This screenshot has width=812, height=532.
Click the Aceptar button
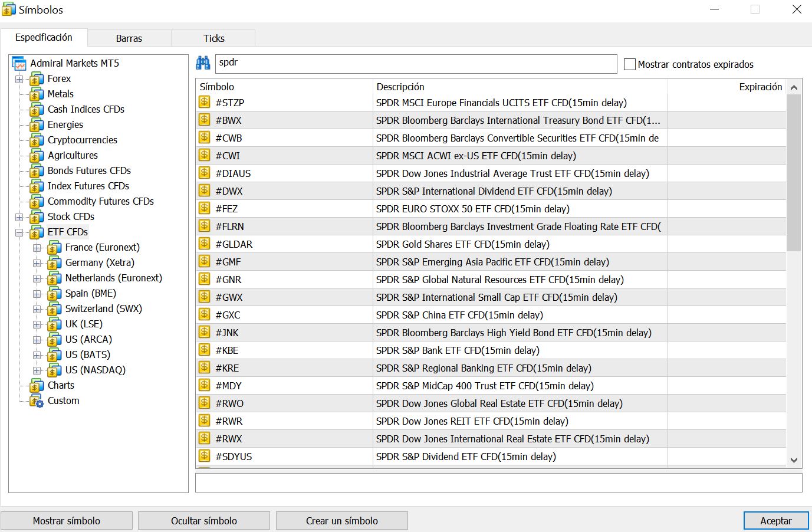[775, 521]
